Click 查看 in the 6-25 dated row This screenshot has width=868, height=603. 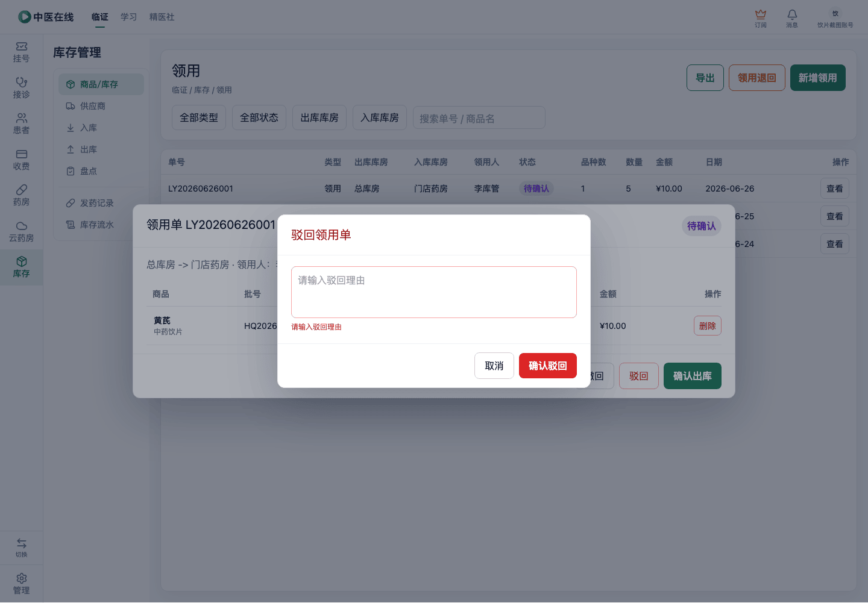(835, 216)
